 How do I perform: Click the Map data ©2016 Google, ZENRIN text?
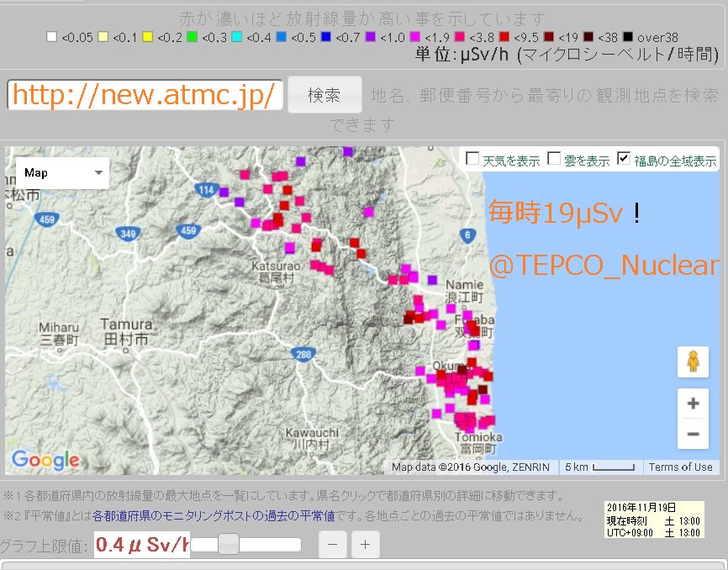click(470, 467)
